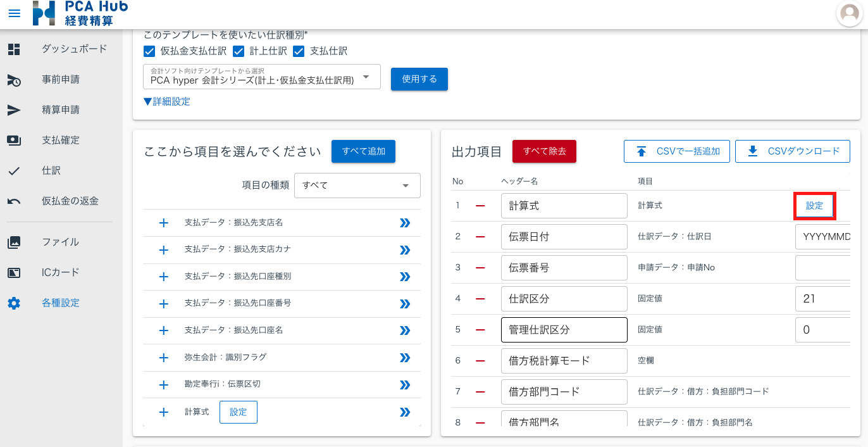Remove output row 5 管理仕訳区分 with minus

(480, 330)
